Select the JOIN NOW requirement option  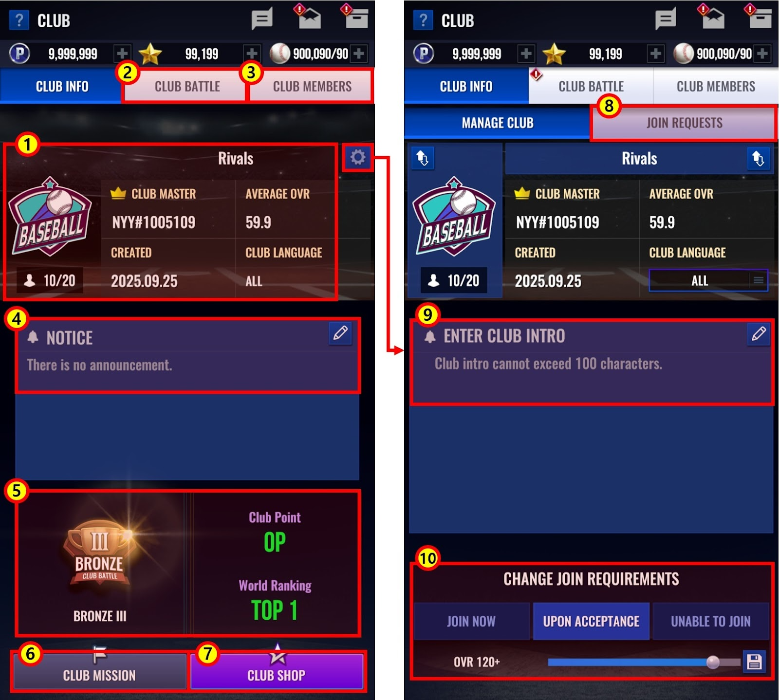[471, 621]
